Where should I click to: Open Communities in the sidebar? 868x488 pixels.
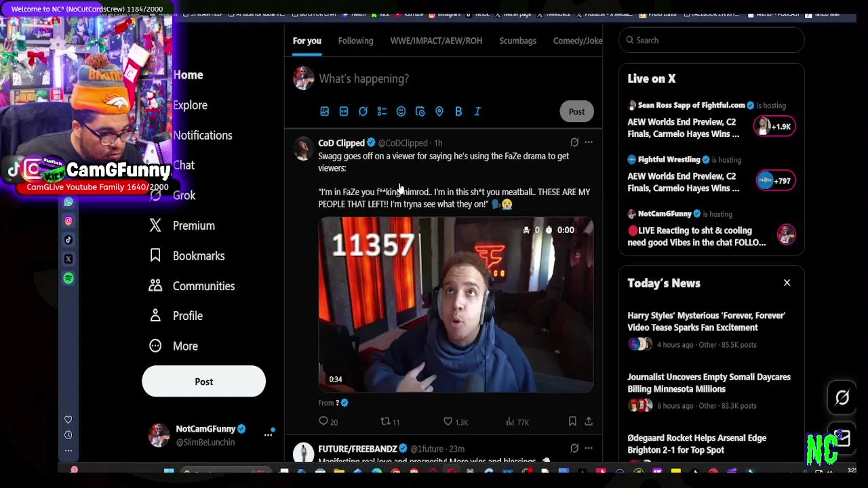[x=192, y=286]
